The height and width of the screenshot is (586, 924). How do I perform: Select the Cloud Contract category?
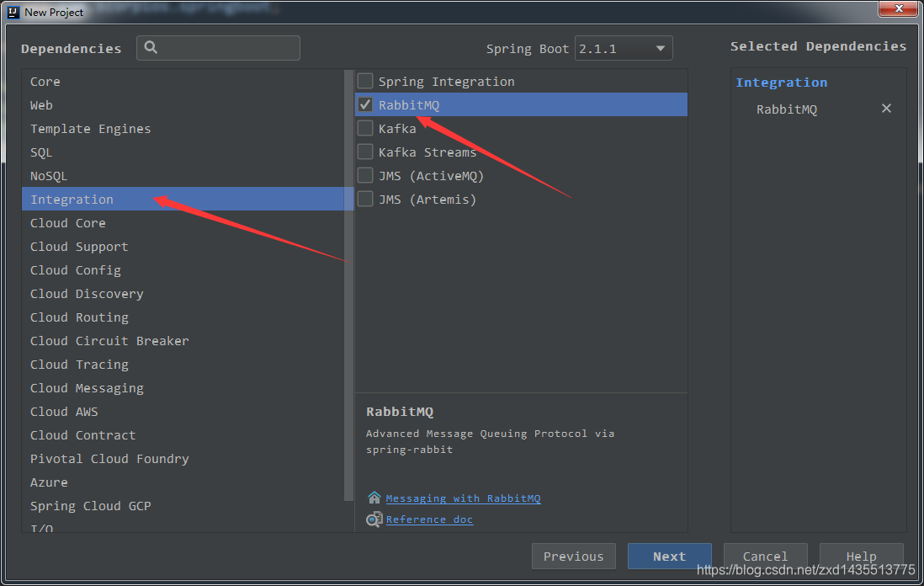pyautogui.click(x=183, y=435)
